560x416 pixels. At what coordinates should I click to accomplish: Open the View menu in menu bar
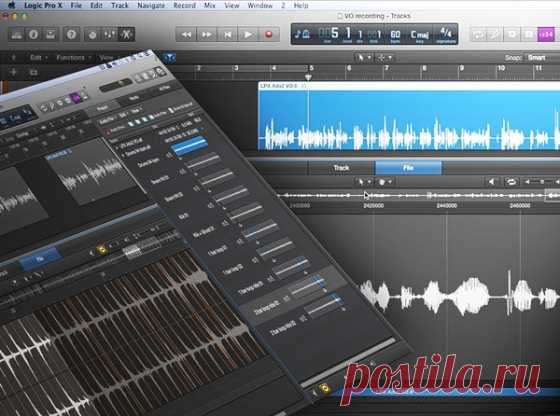[232, 5]
